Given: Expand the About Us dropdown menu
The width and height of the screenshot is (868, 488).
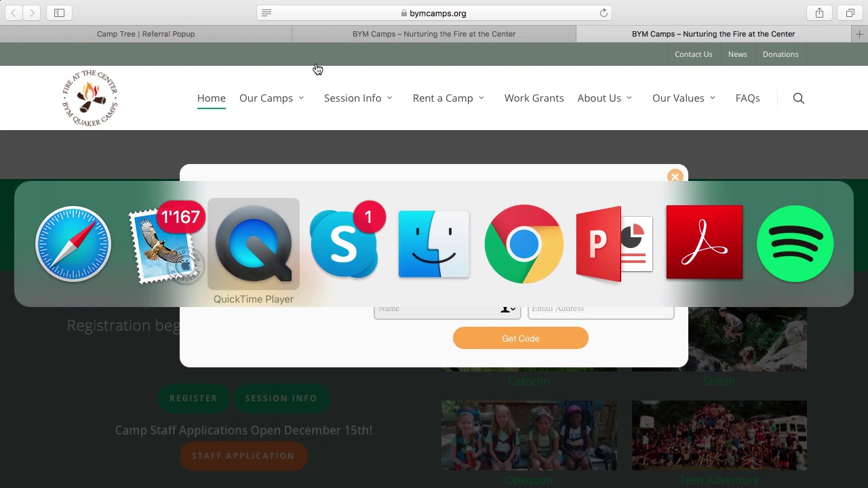Looking at the screenshot, I should 605,98.
